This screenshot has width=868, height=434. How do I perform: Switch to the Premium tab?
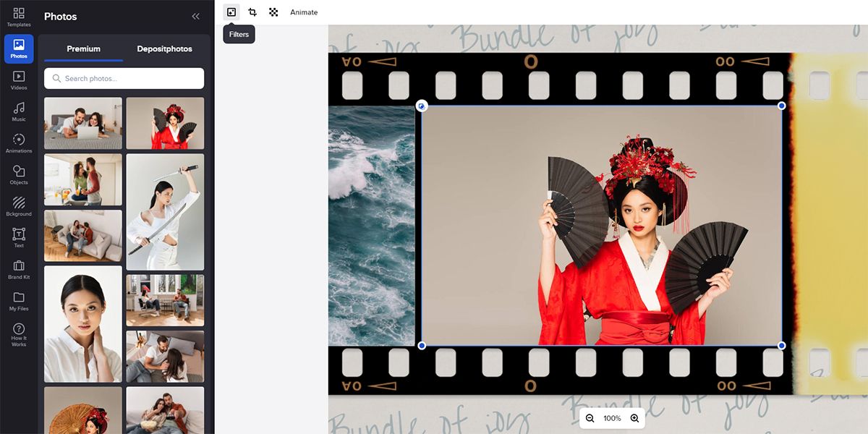[x=84, y=49]
